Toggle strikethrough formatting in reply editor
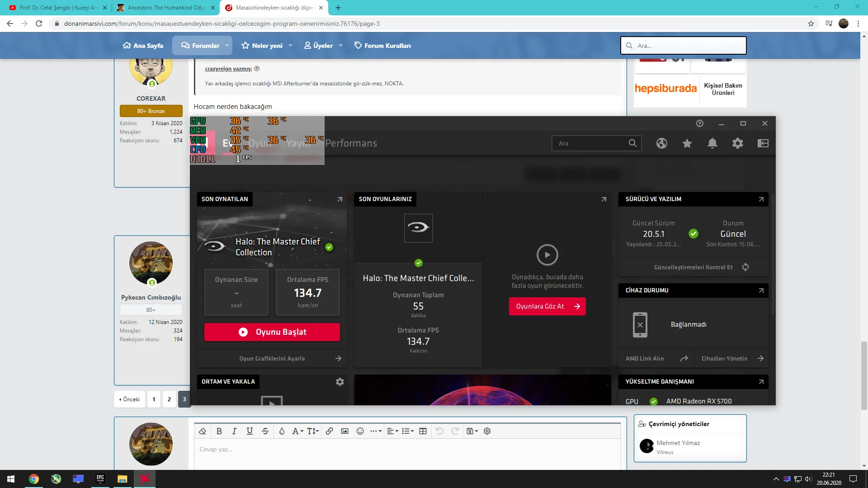The height and width of the screenshot is (488, 868). (265, 431)
